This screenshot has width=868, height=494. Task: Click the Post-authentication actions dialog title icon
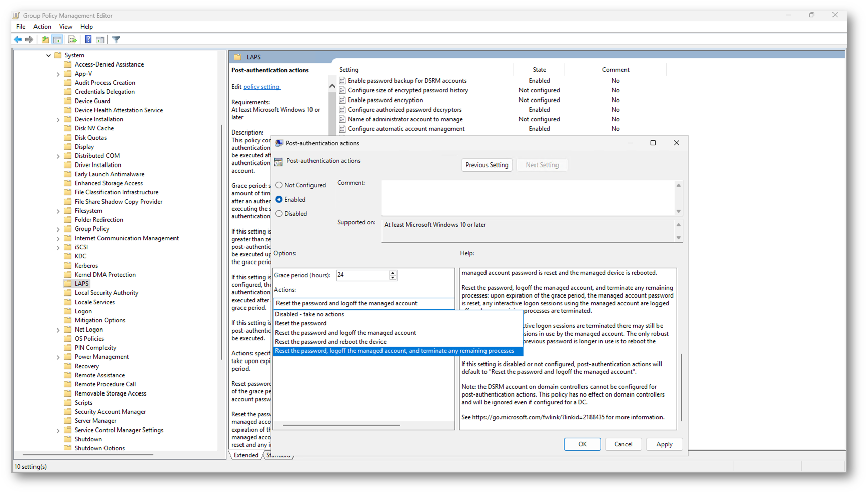pos(279,143)
